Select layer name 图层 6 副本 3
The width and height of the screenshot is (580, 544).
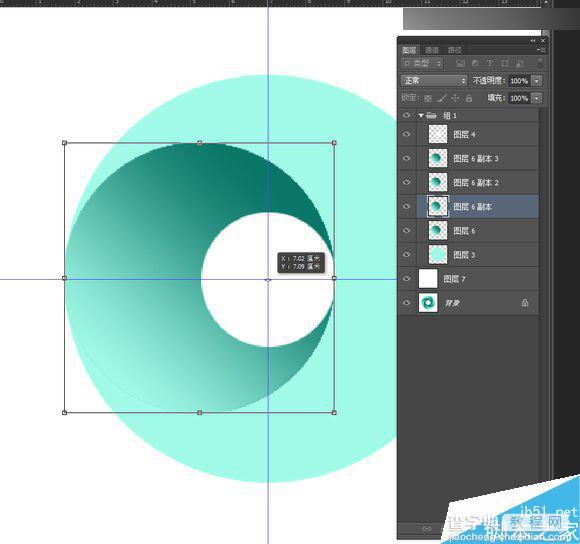[476, 159]
